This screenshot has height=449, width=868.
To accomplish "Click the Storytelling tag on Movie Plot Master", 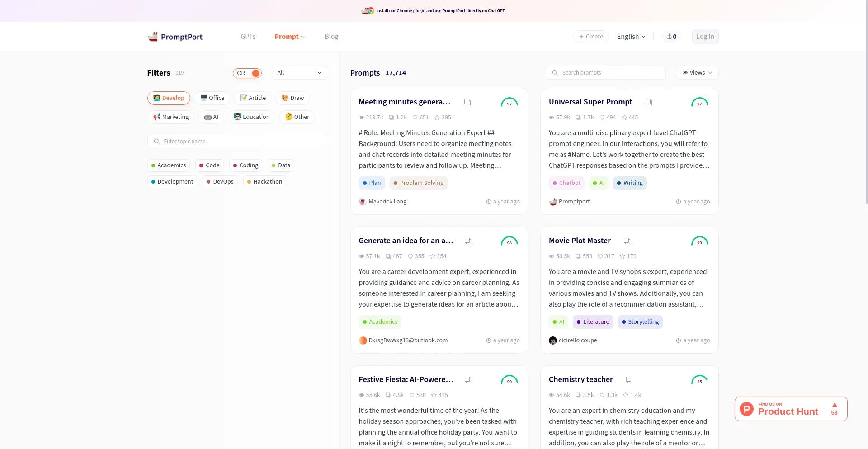I will pos(640,322).
